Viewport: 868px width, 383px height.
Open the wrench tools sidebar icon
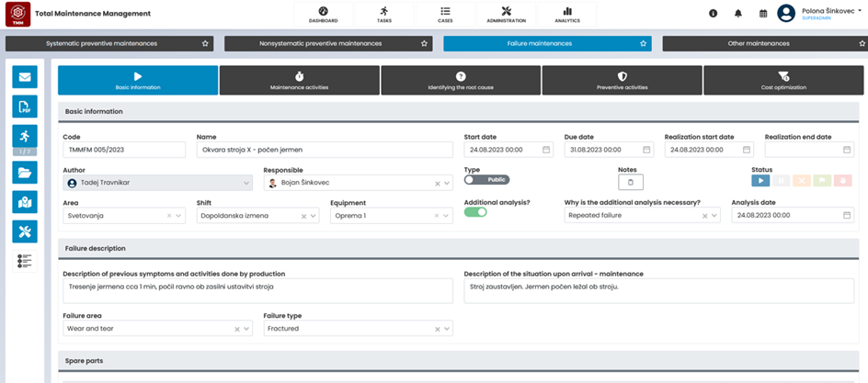[25, 231]
